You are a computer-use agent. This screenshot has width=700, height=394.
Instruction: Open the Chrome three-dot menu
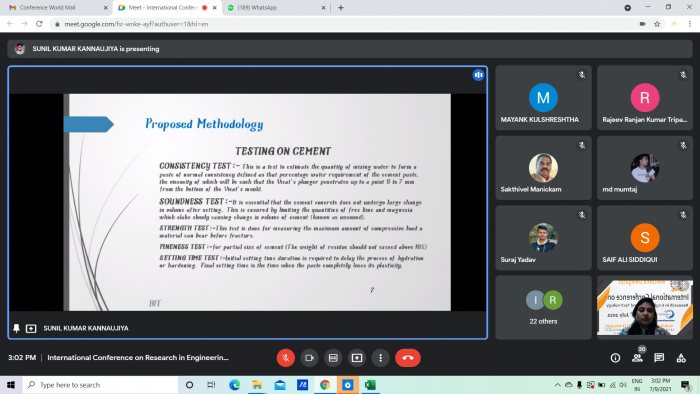690,24
